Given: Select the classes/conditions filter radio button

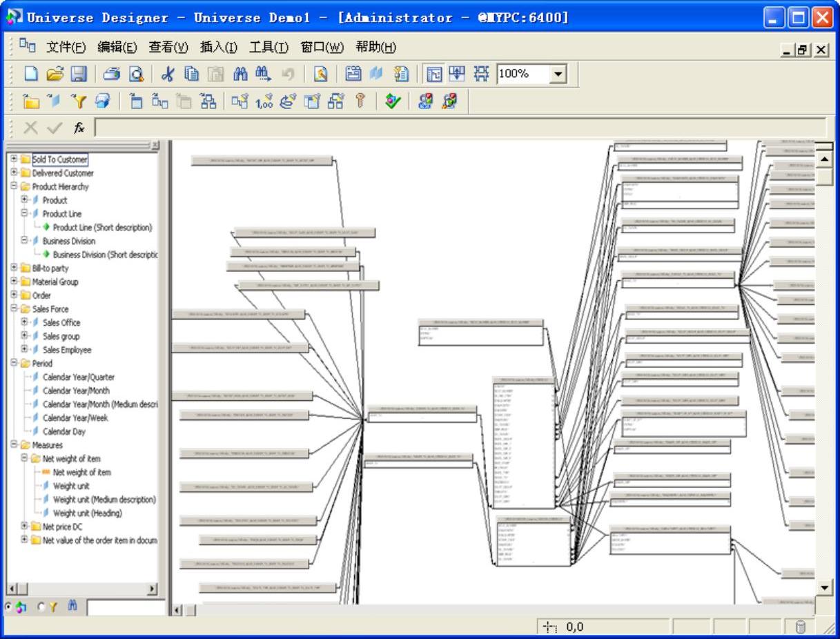Looking at the screenshot, I should [x=41, y=607].
